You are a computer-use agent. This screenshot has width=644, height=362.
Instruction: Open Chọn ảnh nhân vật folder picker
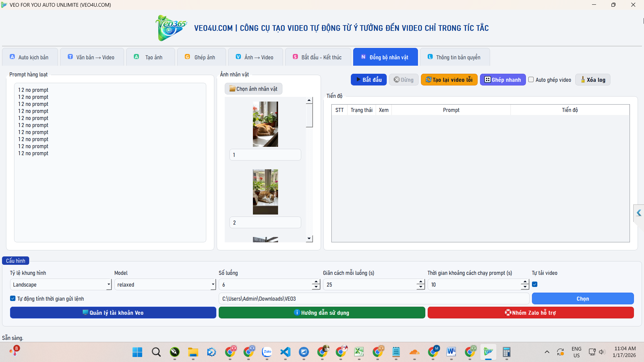pos(253,88)
